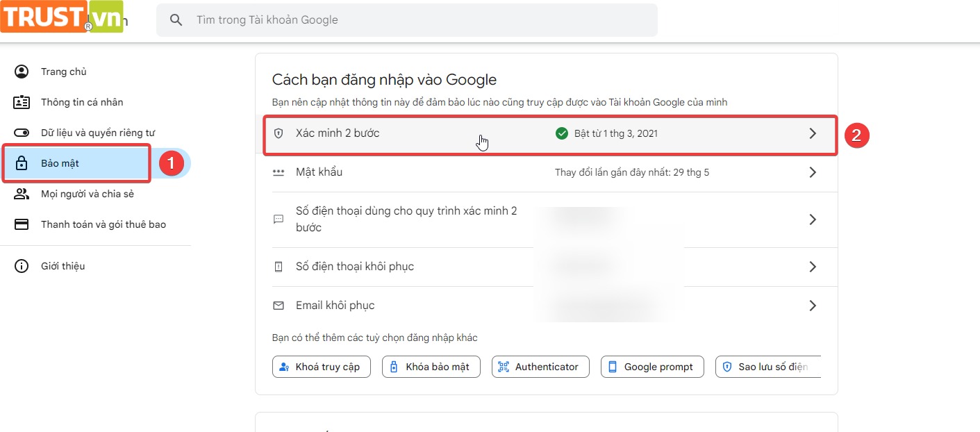
Task: Click the Sao lưu số điện button
Action: tap(768, 367)
